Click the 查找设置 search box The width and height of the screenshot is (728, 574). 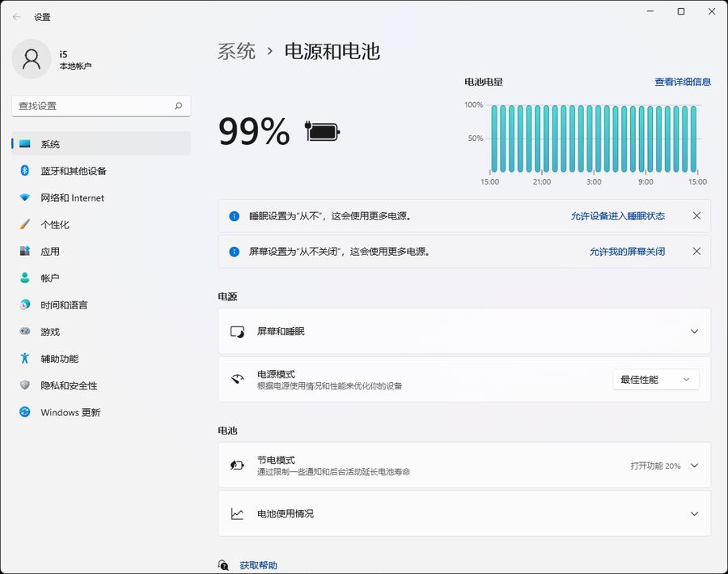[x=93, y=106]
